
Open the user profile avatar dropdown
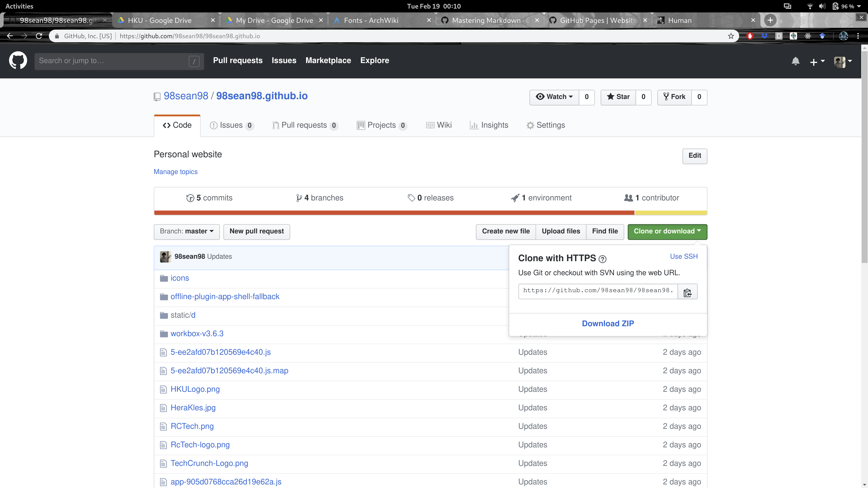pos(843,62)
